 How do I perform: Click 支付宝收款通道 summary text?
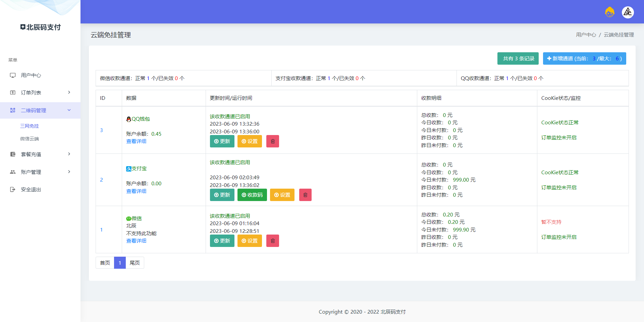point(320,78)
